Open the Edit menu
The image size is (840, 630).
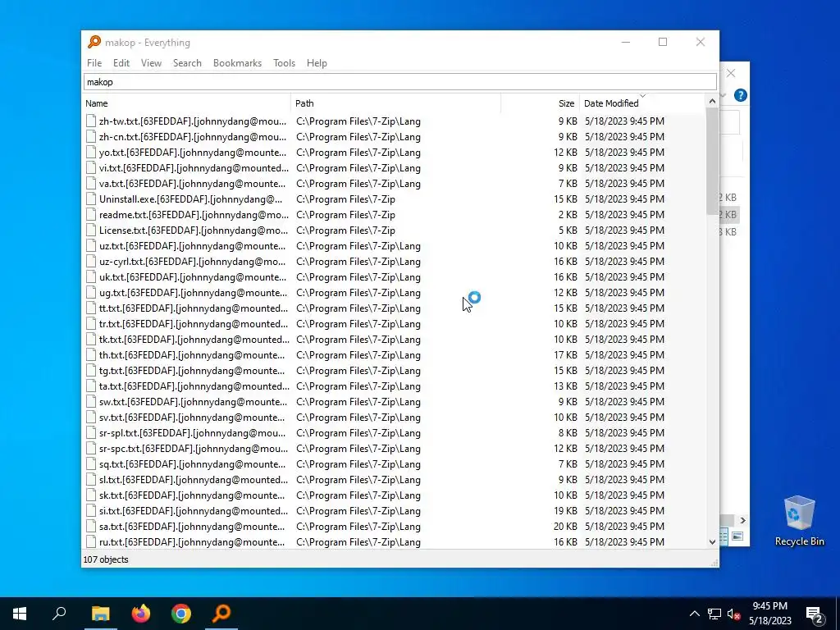pos(121,62)
